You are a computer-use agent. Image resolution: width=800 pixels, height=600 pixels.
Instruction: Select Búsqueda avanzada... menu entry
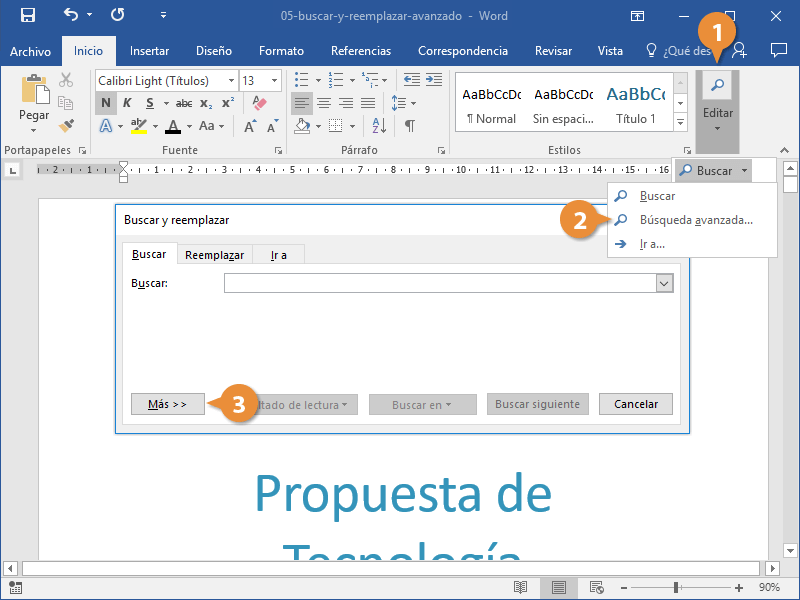[x=696, y=220]
